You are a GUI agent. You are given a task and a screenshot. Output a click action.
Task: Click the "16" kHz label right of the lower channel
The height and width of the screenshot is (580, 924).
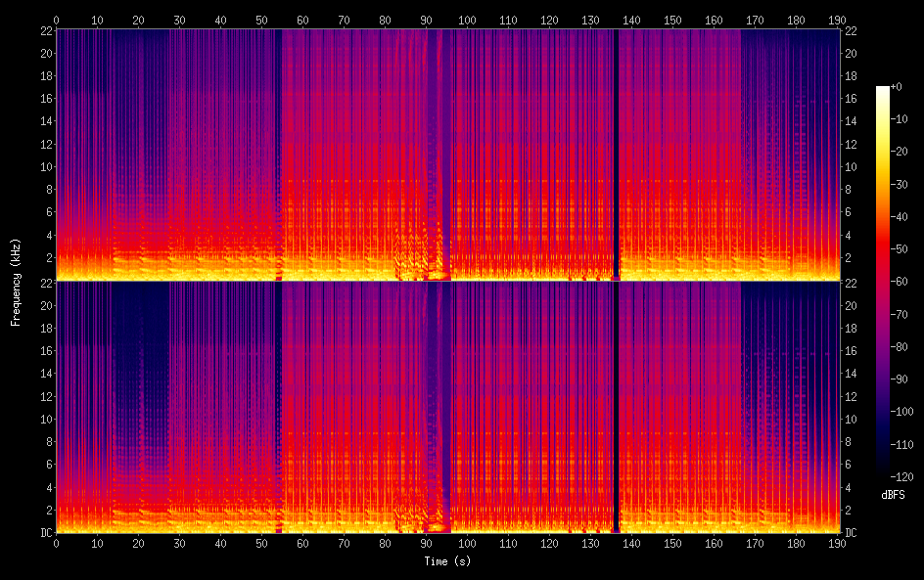pyautogui.click(x=851, y=350)
